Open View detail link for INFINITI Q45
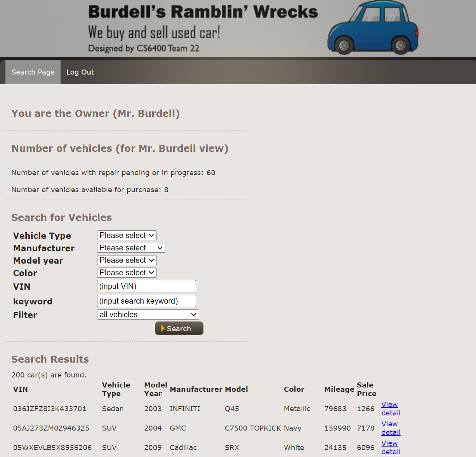Screen dimensions: 476x457 [391, 409]
